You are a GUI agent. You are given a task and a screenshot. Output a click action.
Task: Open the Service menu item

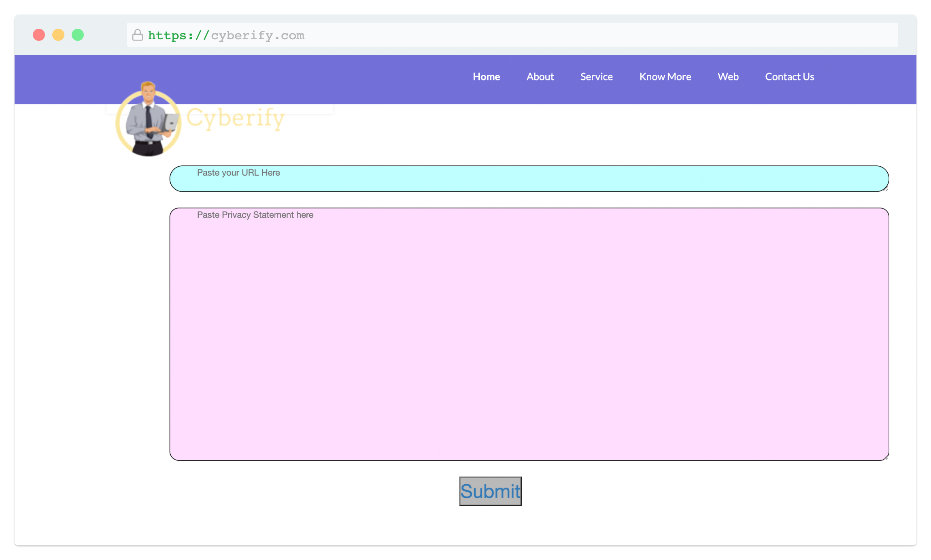point(596,76)
